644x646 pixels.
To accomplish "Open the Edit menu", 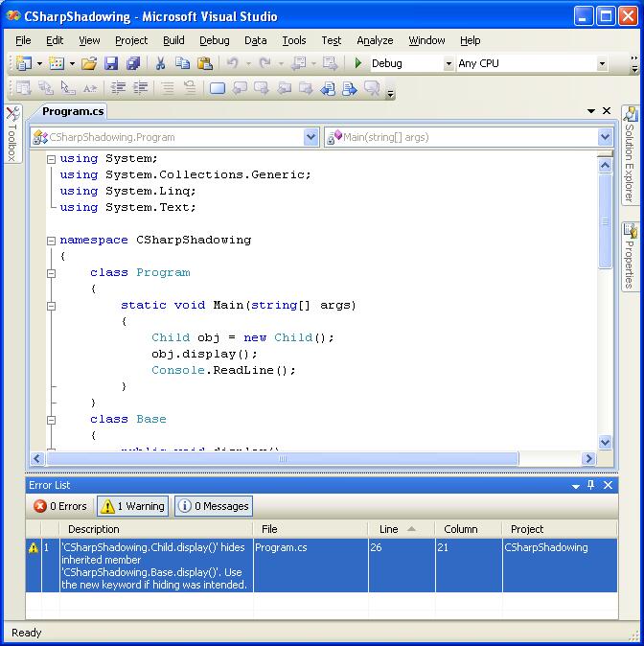I will pyautogui.click(x=55, y=40).
